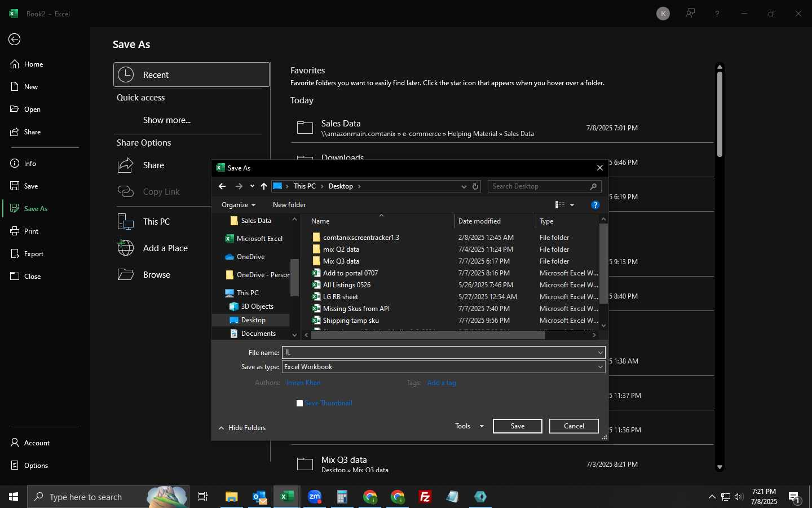Click the Imran Khan author link

pyautogui.click(x=303, y=383)
